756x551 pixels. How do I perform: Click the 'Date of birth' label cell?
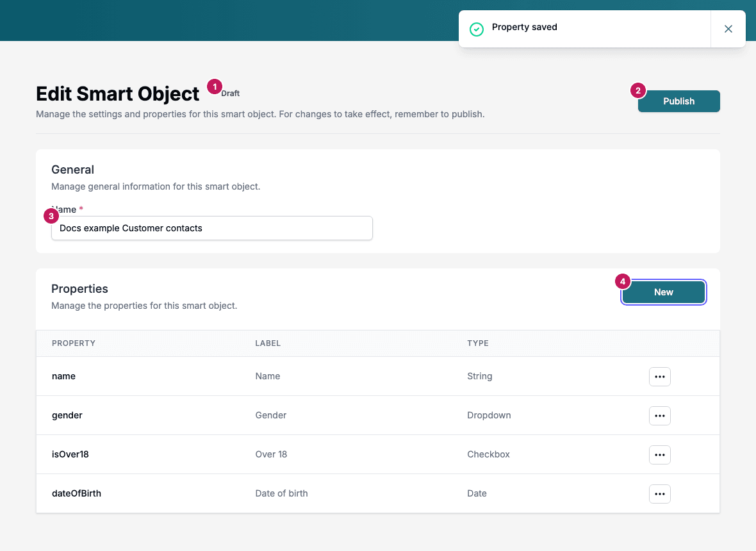click(x=281, y=493)
